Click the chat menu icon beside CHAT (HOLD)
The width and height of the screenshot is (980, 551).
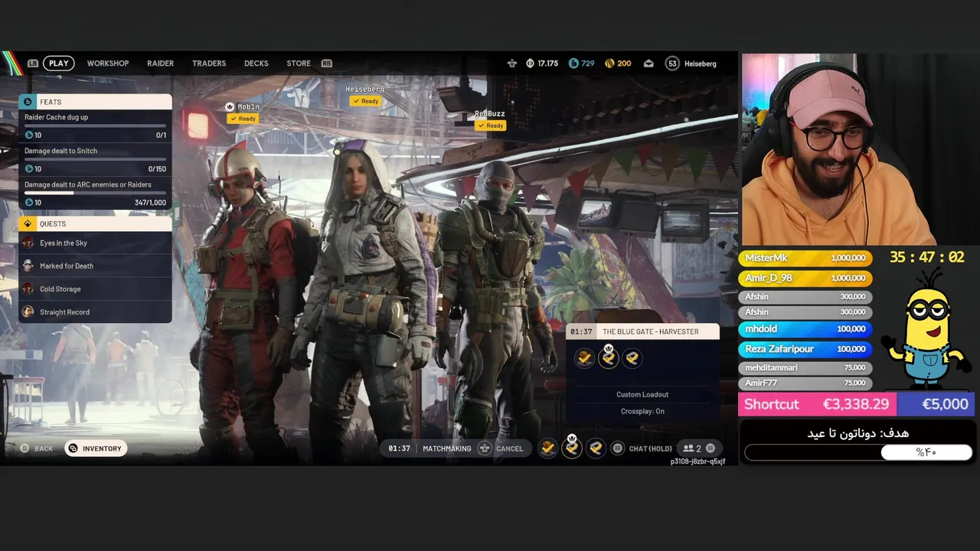pyautogui.click(x=618, y=448)
